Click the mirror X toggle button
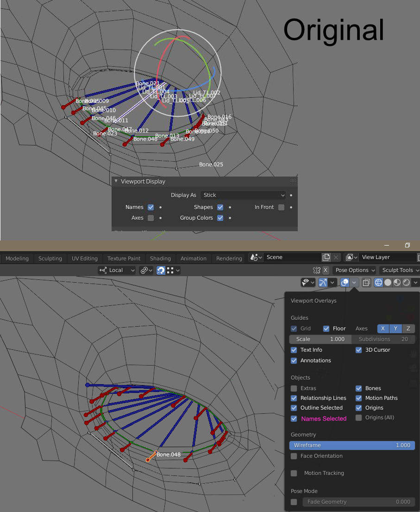The image size is (420, 512). [326, 271]
